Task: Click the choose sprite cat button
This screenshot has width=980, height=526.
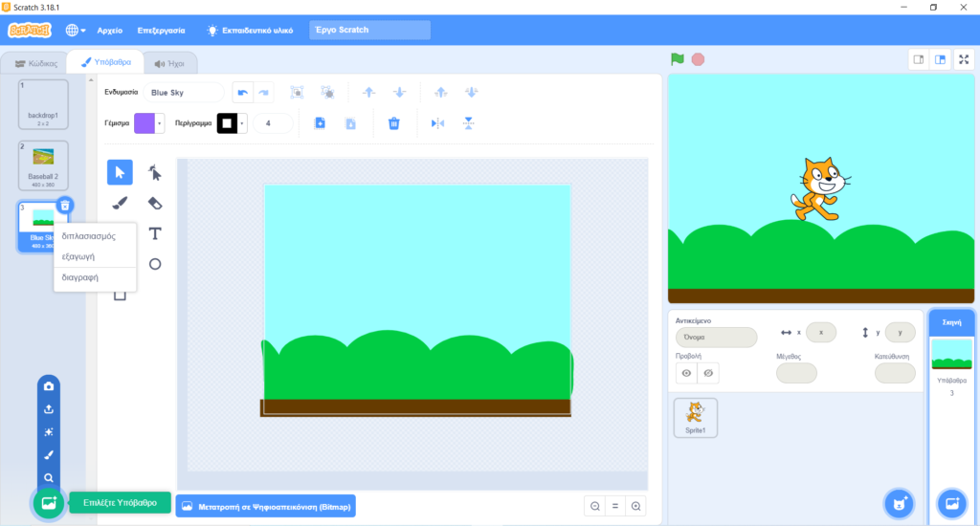Action: coord(900,503)
